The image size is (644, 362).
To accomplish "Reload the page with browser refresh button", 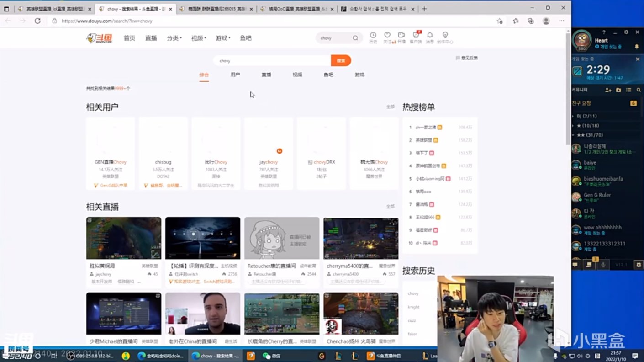I will 37,21.
